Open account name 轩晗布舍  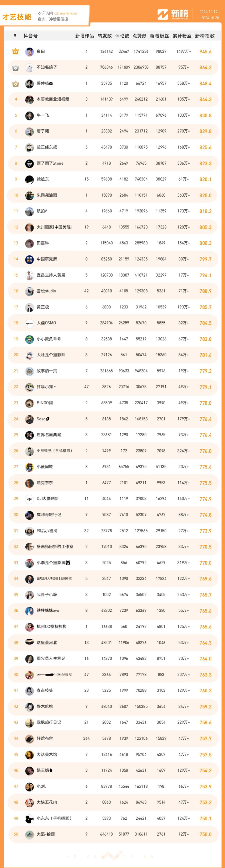(x=45, y=738)
